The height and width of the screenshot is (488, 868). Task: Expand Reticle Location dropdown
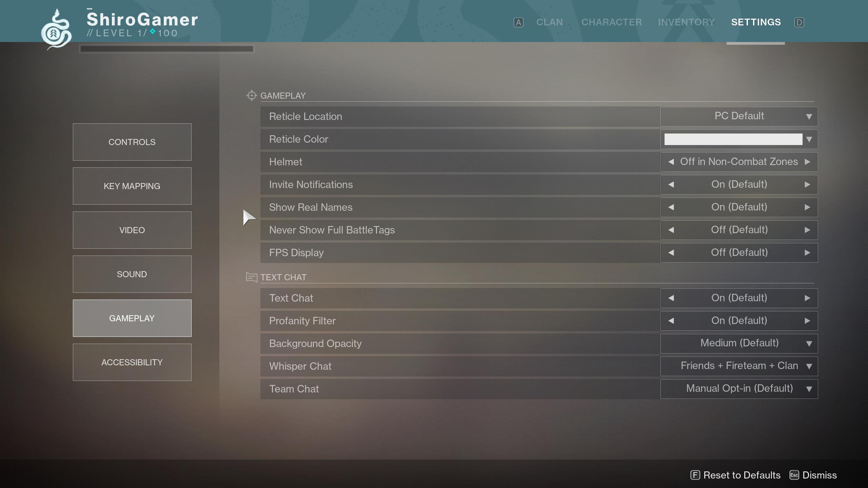(x=808, y=116)
